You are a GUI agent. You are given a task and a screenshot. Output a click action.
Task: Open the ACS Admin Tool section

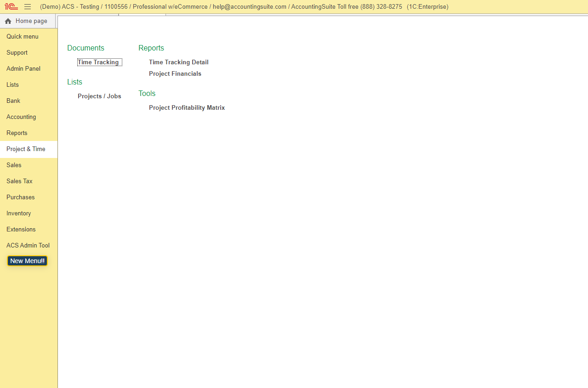(x=29, y=246)
